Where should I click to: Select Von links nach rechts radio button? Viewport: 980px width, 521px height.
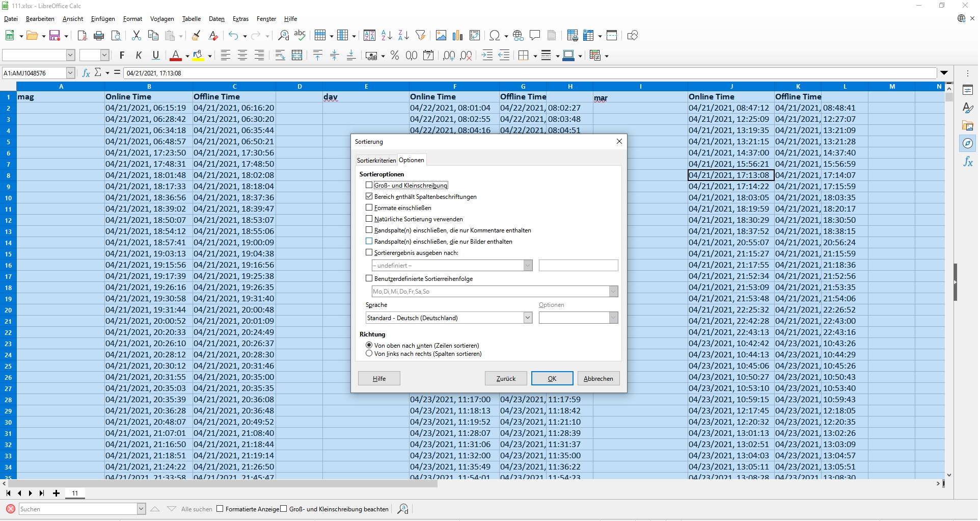pos(369,353)
